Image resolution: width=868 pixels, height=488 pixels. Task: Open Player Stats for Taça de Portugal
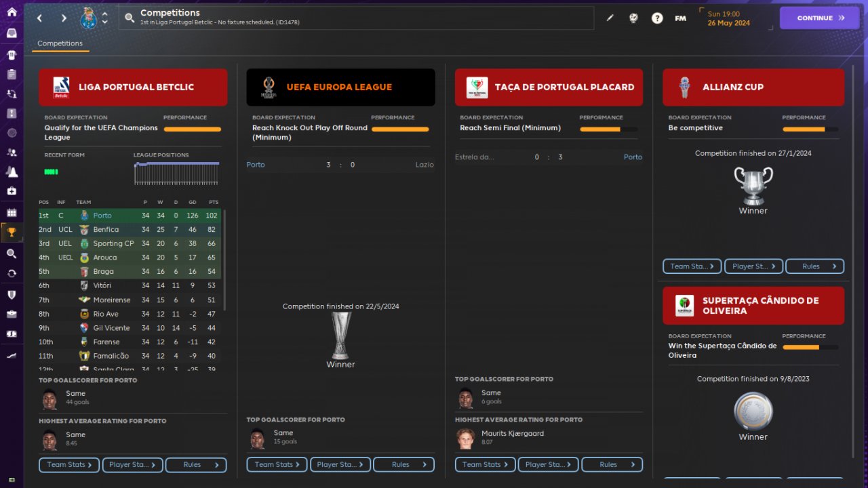click(549, 465)
